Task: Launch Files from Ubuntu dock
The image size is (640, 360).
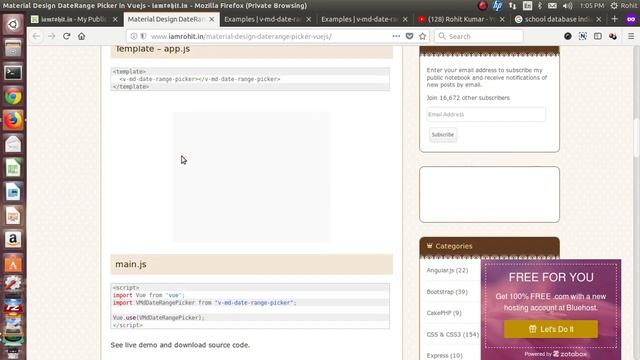Action: click(13, 49)
